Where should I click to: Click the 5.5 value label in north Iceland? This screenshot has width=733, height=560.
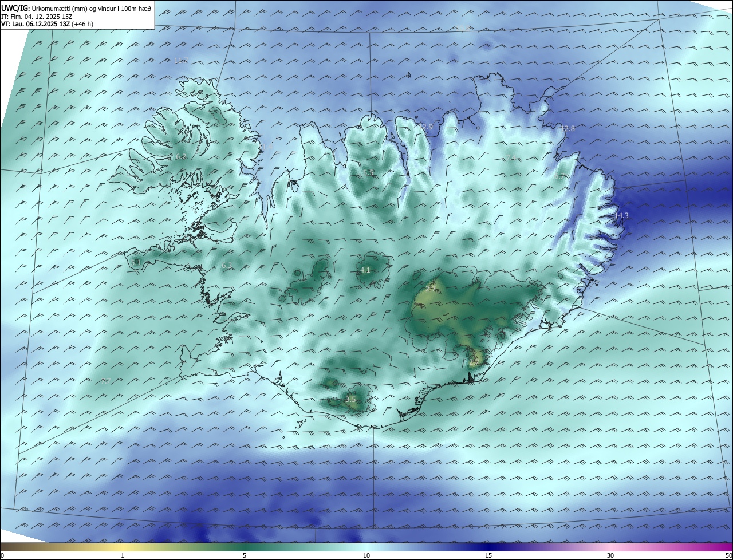(368, 173)
